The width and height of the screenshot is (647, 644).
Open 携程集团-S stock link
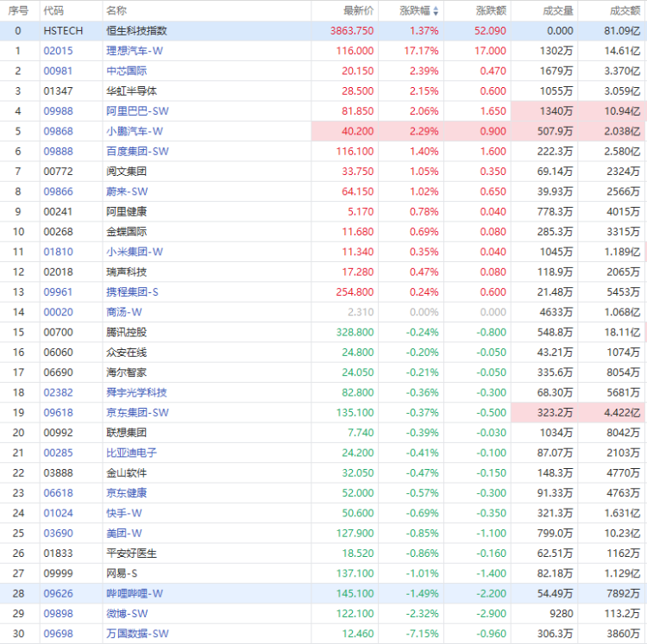133,292
